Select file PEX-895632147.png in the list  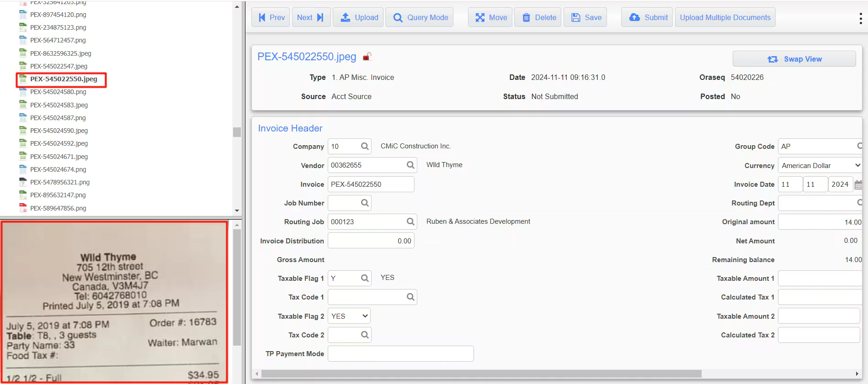click(x=58, y=195)
